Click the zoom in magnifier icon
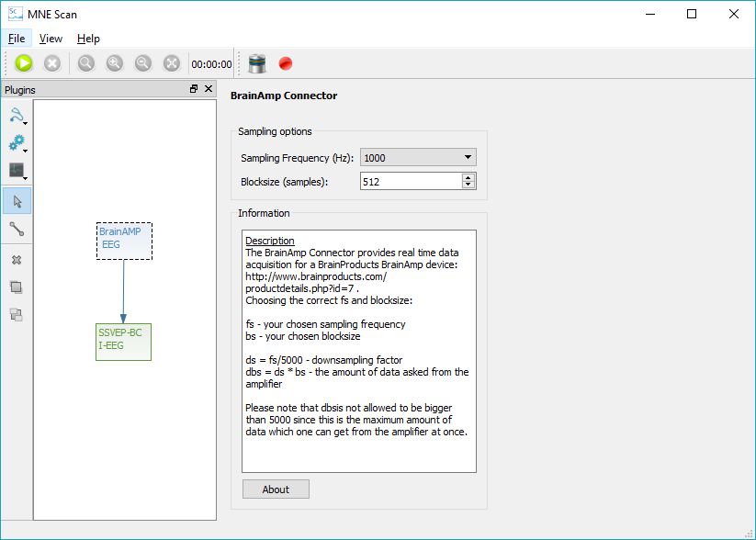 coord(114,63)
